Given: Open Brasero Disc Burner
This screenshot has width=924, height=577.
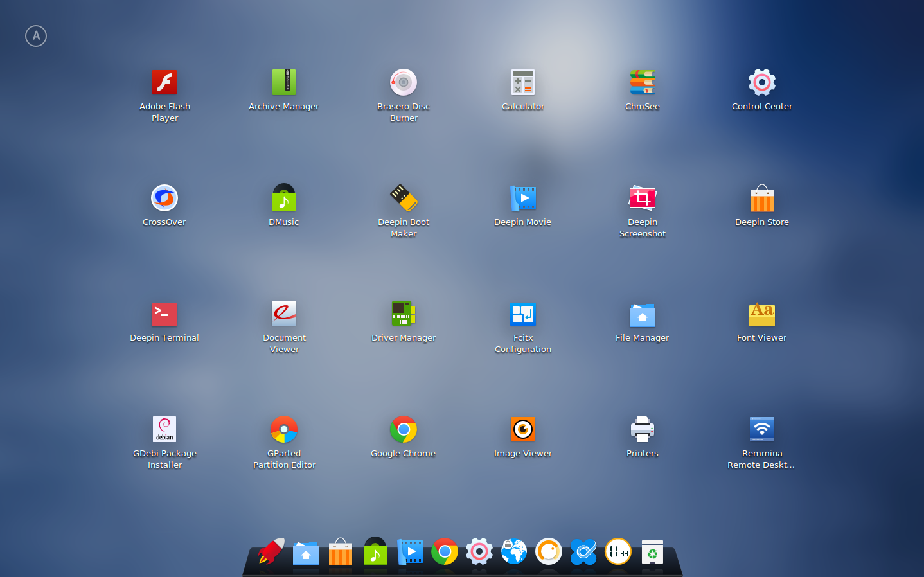Looking at the screenshot, I should point(404,83).
